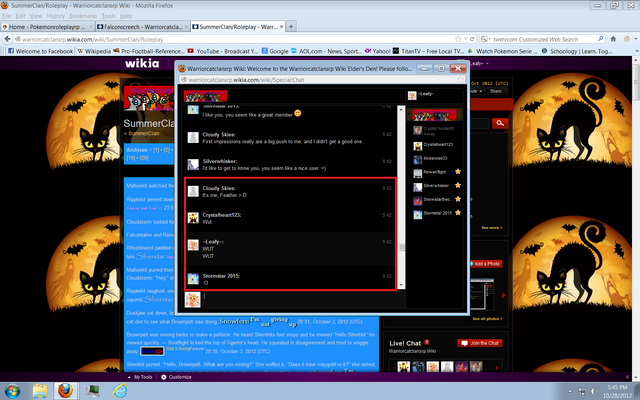The width and height of the screenshot is (640, 400).
Task: Click Stormstar 2015's avatar in chat message
Action: coord(193,279)
